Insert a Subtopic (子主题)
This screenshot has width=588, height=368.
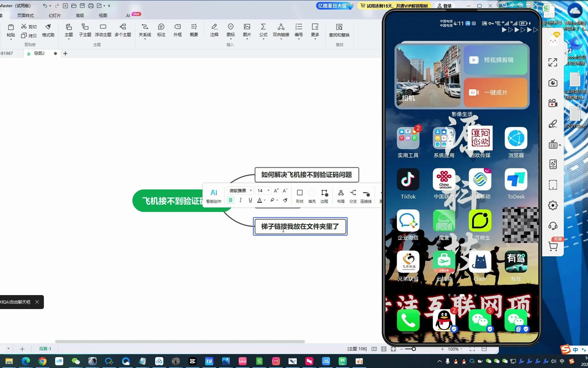(x=85, y=30)
